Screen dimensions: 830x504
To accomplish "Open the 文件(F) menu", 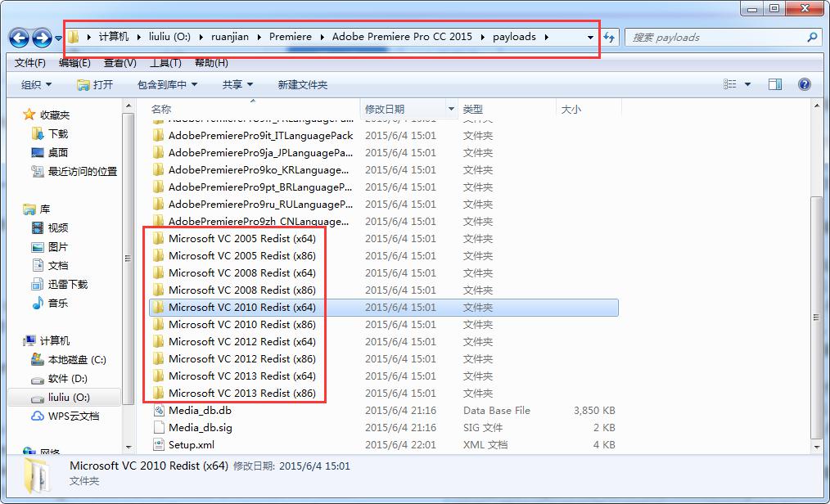I will coord(29,63).
